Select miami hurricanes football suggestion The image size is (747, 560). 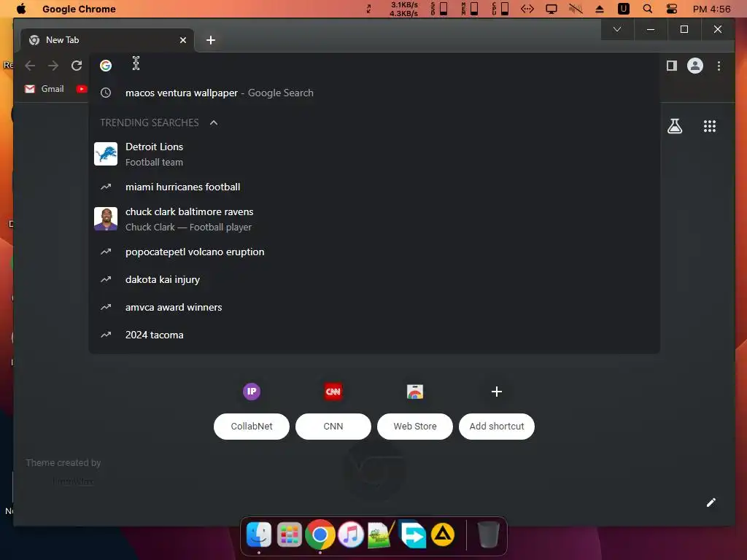point(374,187)
